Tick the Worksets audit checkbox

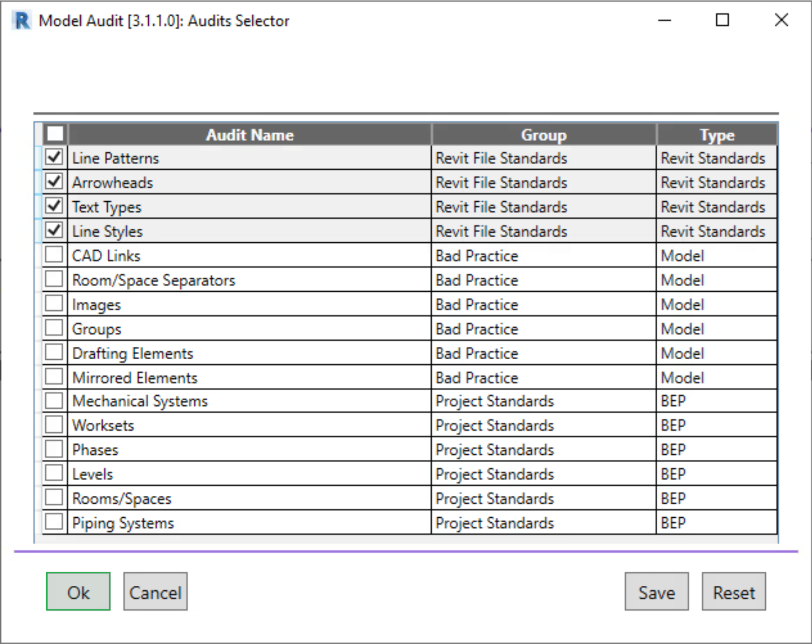pos(54,425)
